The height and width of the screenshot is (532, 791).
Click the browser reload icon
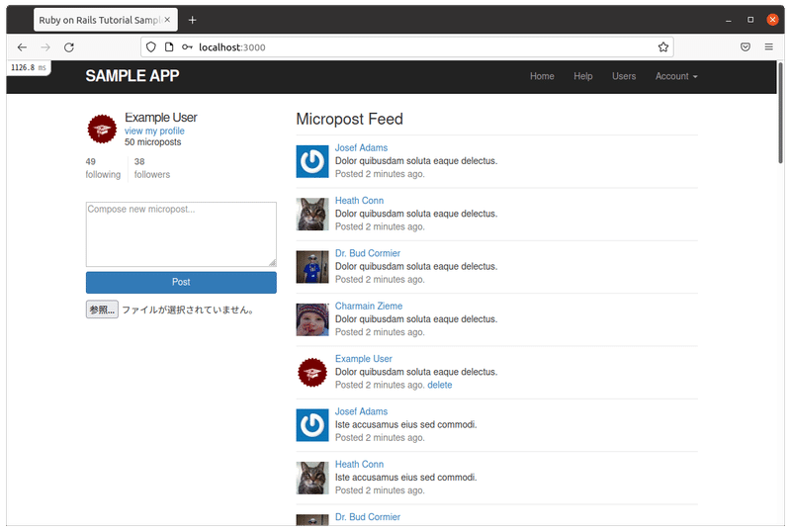pyautogui.click(x=69, y=46)
